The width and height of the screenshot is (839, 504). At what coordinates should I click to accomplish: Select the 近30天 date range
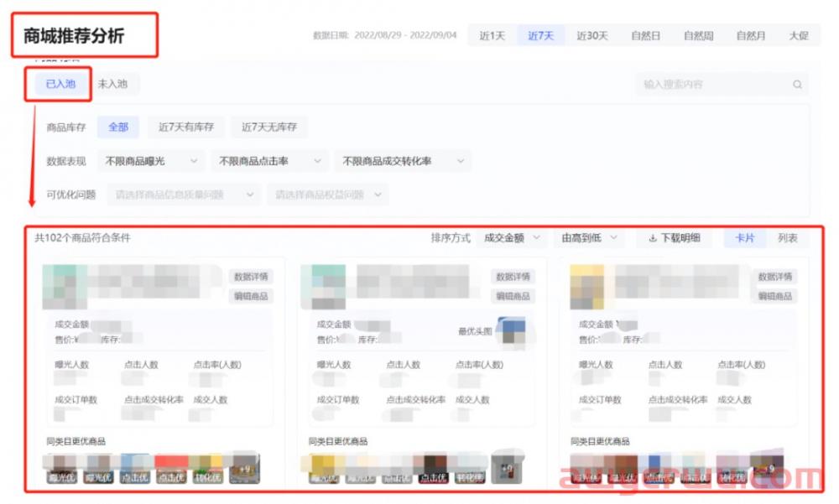point(591,36)
